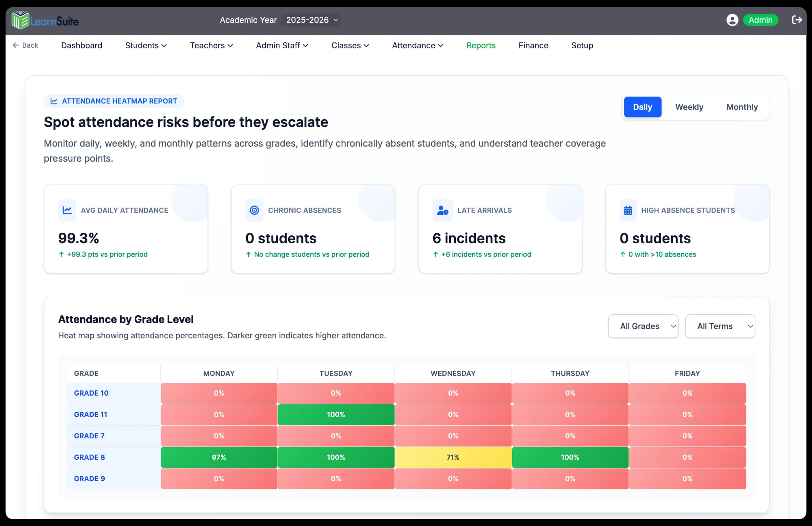The image size is (812, 526).
Task: Click the Avg Daily Attendance chart icon
Action: [x=67, y=210]
